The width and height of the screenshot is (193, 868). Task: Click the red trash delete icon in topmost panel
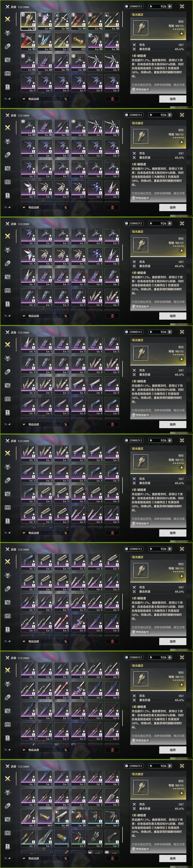112,99
